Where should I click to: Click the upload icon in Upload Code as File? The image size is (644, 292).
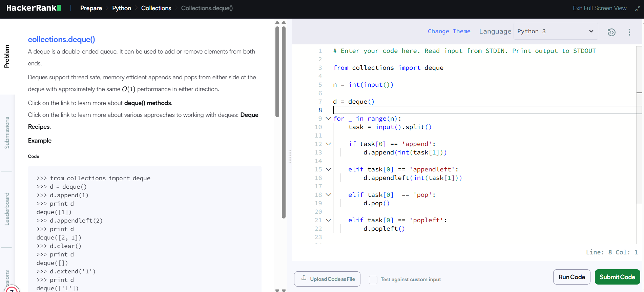[x=304, y=278]
